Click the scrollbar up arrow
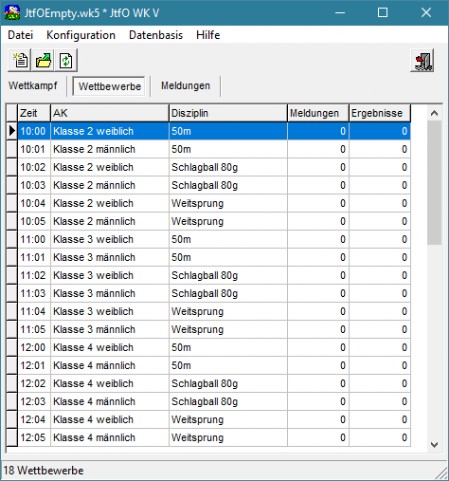449x481 pixels. [434, 113]
